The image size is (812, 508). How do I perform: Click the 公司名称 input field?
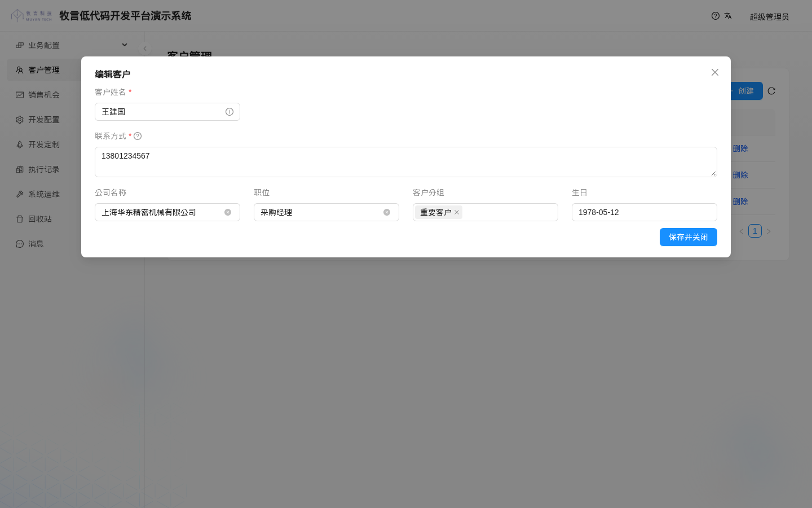pos(167,212)
